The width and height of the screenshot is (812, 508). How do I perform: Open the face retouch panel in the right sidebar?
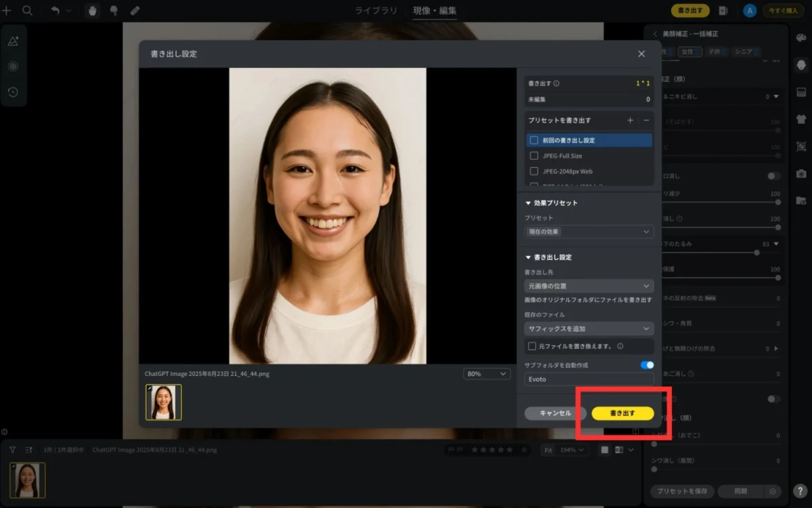click(x=801, y=65)
